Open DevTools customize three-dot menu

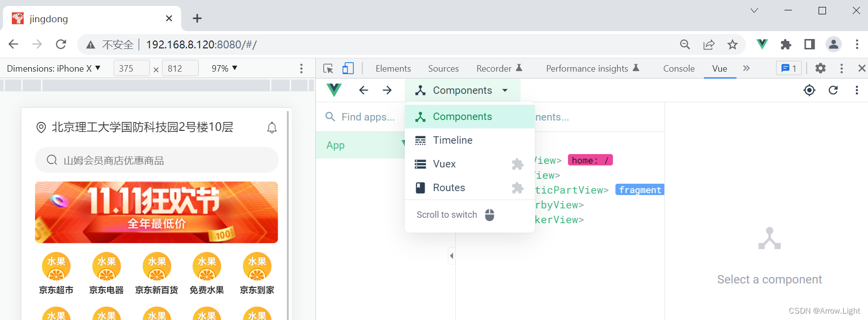[842, 68]
